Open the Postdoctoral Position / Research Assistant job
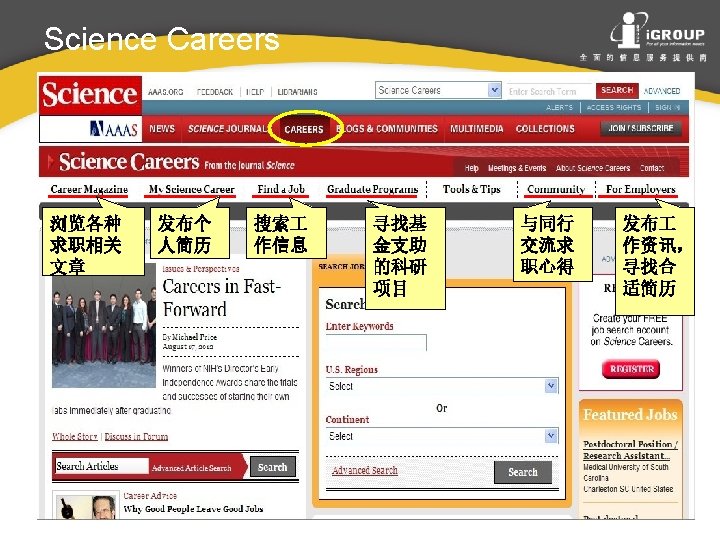The height and width of the screenshot is (540, 720). 630,450
